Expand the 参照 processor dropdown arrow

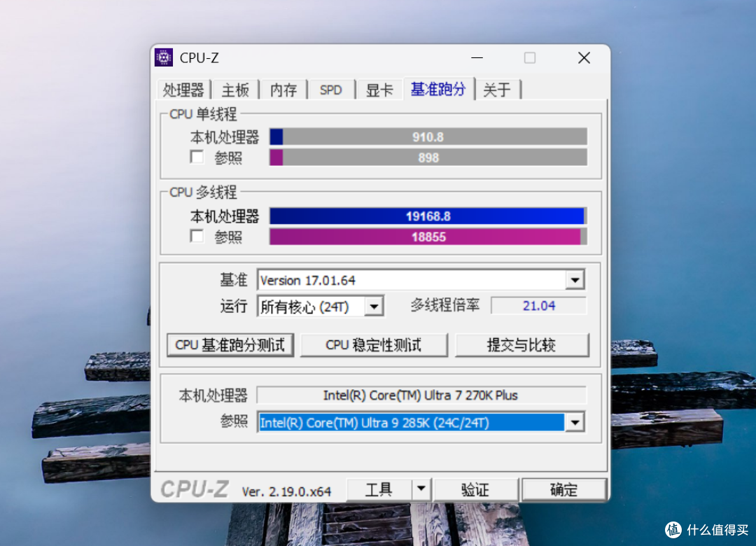point(575,423)
